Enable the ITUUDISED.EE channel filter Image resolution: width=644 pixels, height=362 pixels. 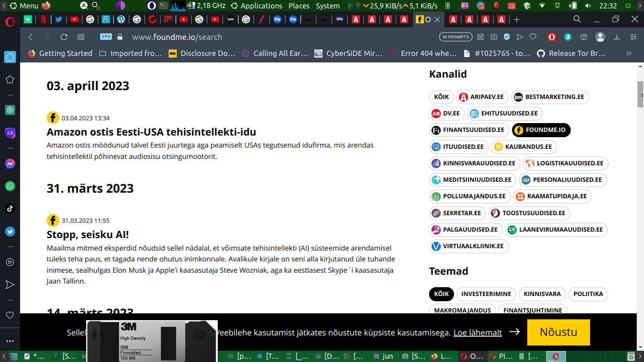click(459, 147)
